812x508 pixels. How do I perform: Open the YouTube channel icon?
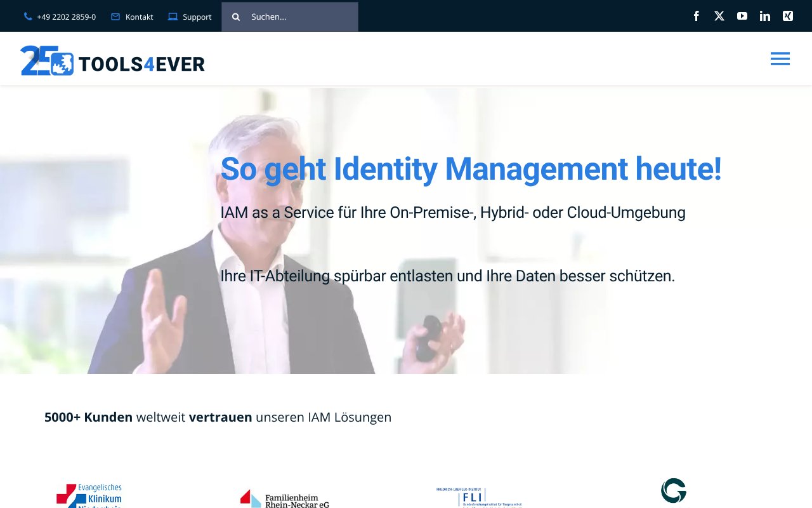point(742,16)
